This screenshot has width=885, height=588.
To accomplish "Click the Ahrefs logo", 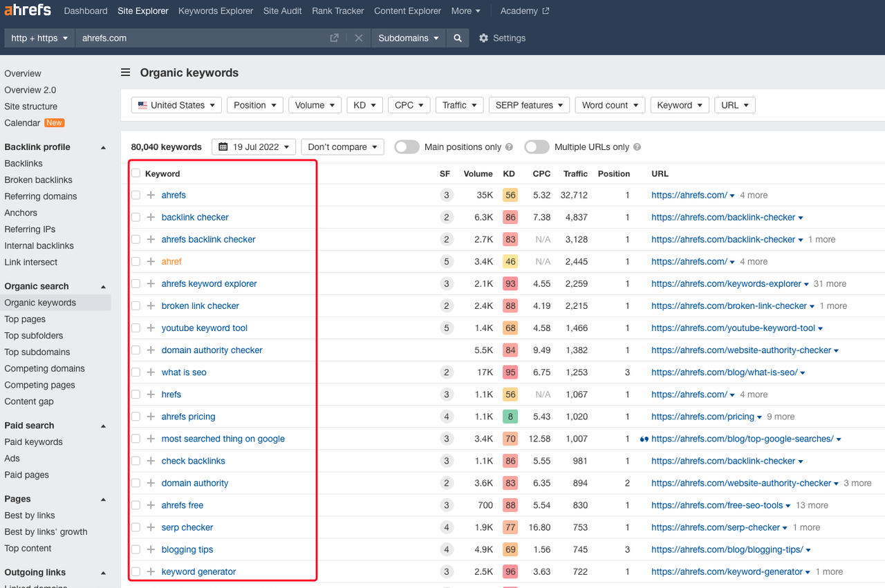I will pos(29,10).
